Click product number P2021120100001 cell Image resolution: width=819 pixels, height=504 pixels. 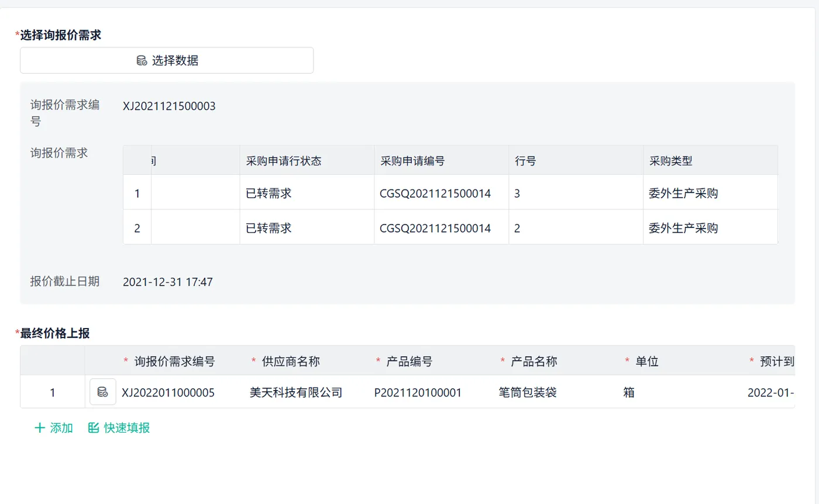point(418,392)
